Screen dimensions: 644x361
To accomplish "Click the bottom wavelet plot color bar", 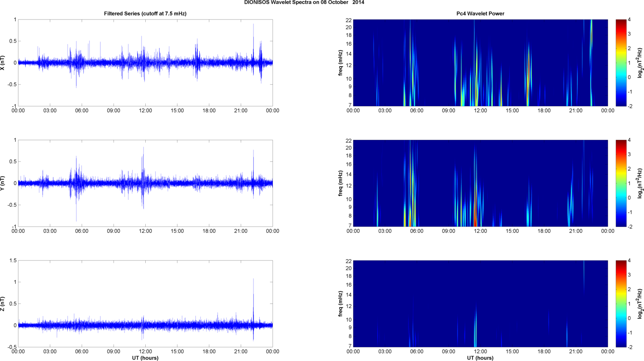I will [x=621, y=304].
